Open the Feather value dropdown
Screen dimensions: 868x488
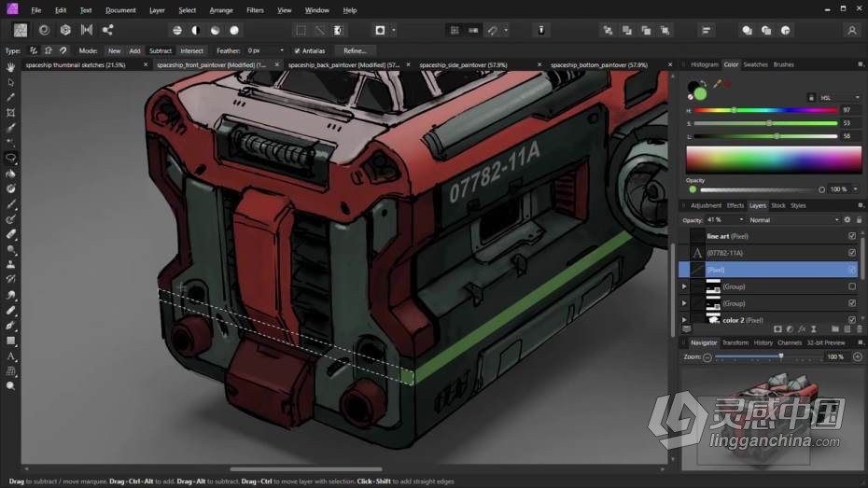click(x=282, y=50)
